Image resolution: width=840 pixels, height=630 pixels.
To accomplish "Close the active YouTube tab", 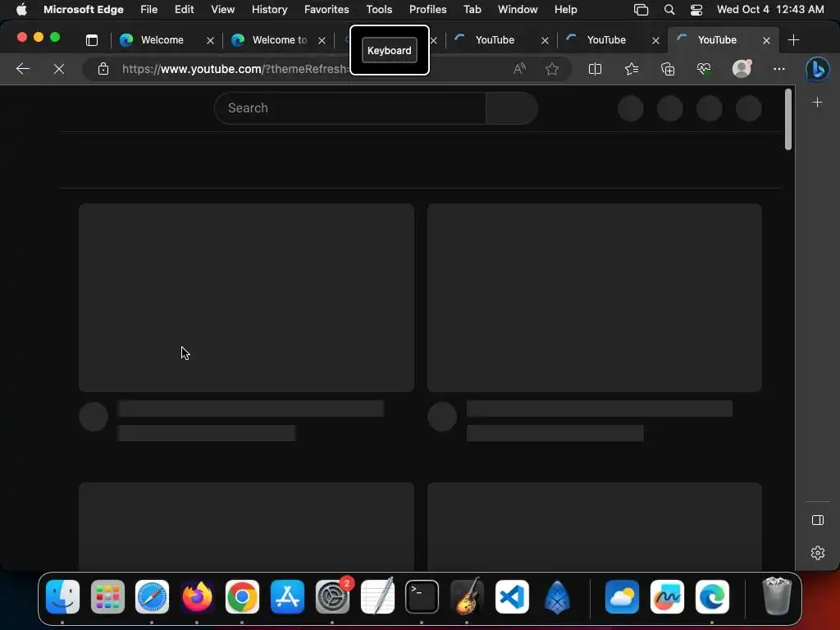I will [x=766, y=40].
